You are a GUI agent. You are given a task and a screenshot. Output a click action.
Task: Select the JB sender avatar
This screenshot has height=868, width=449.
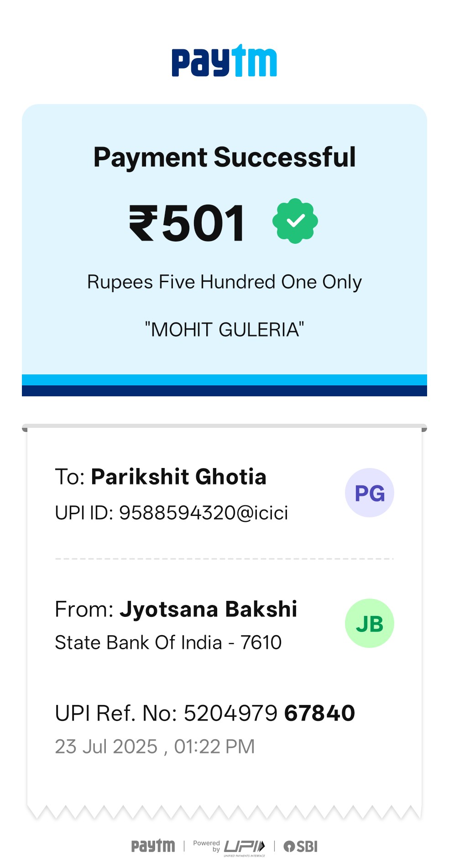[x=369, y=623]
